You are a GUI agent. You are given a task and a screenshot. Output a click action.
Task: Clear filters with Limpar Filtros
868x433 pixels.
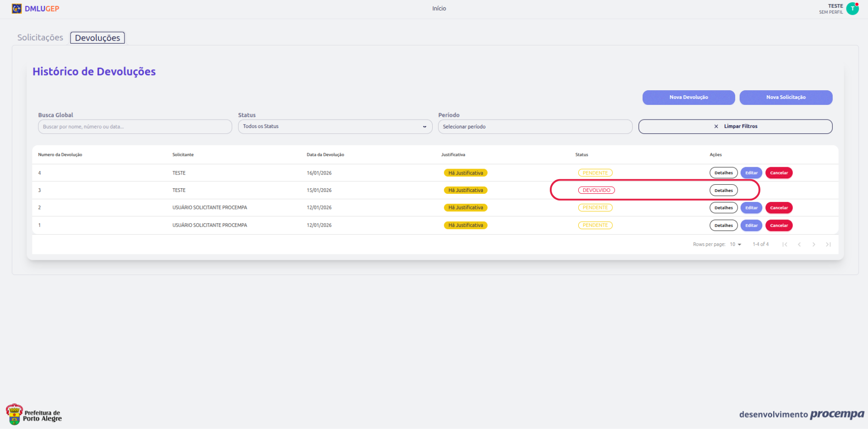[735, 126]
